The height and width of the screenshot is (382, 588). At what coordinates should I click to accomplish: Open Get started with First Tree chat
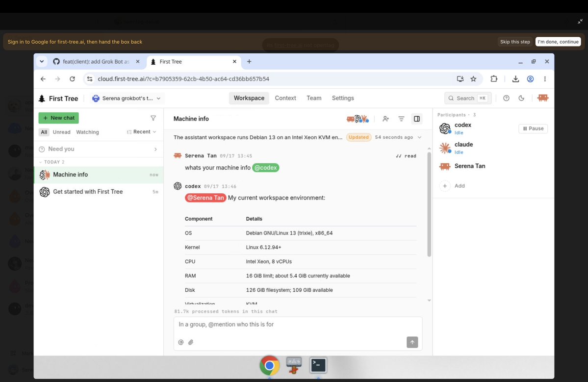coord(99,192)
